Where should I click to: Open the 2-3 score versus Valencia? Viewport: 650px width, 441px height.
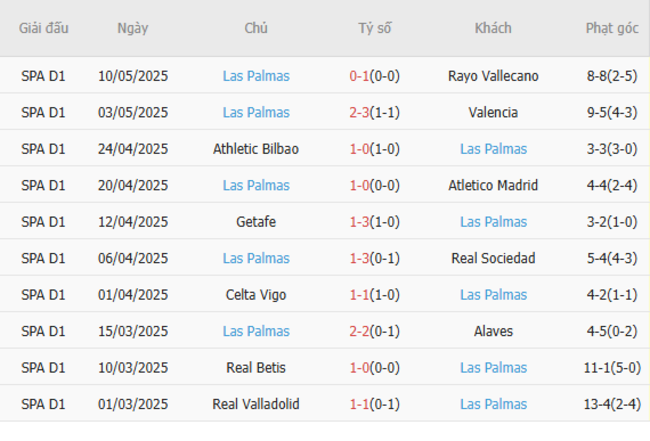click(360, 112)
